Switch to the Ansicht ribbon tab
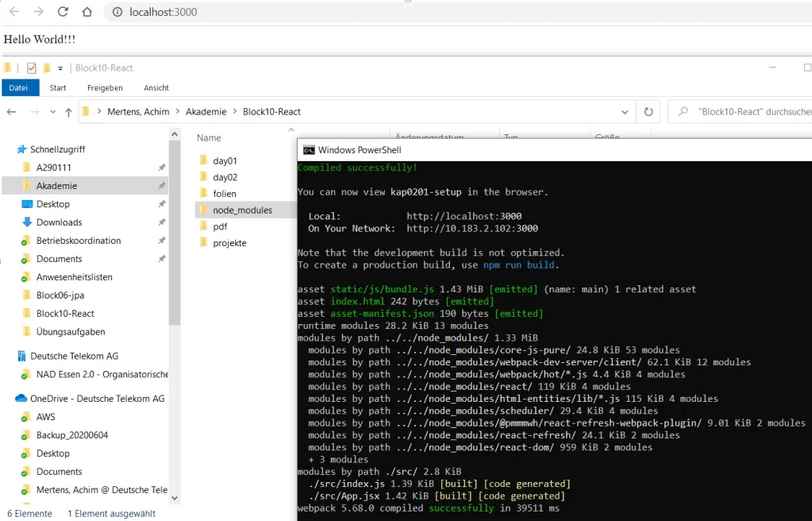Image resolution: width=812 pixels, height=521 pixels. pos(156,87)
